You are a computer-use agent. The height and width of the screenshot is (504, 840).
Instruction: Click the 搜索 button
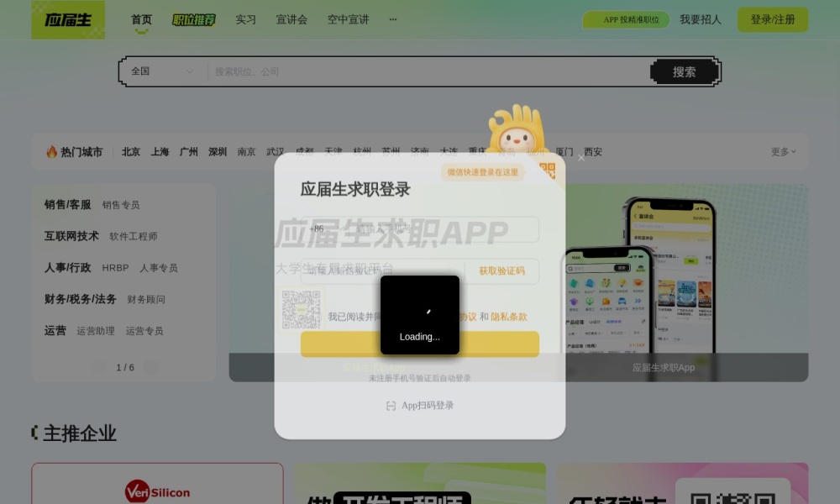pyautogui.click(x=684, y=71)
